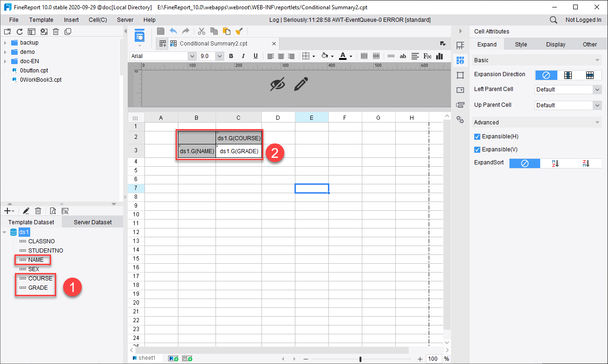Image resolution: width=608 pixels, height=364 pixels.
Task: Uncheck the Expansible(H) checkbox
Action: 477,136
